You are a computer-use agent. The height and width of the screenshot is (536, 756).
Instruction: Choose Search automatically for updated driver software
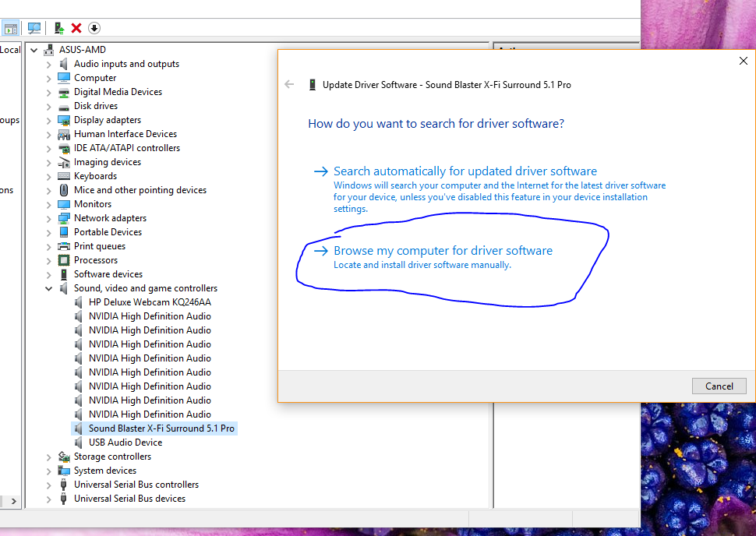coord(489,189)
